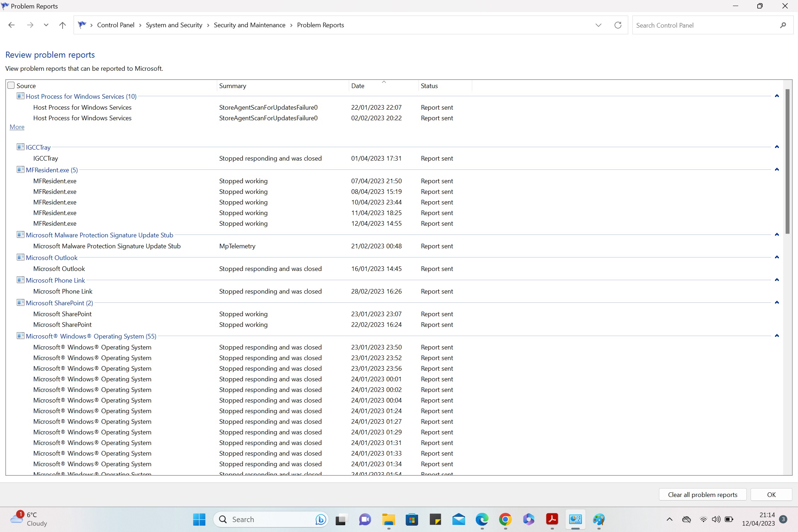This screenshot has height=532, width=798.
Task: Collapse the Microsoft Outlook group
Action: (x=777, y=257)
